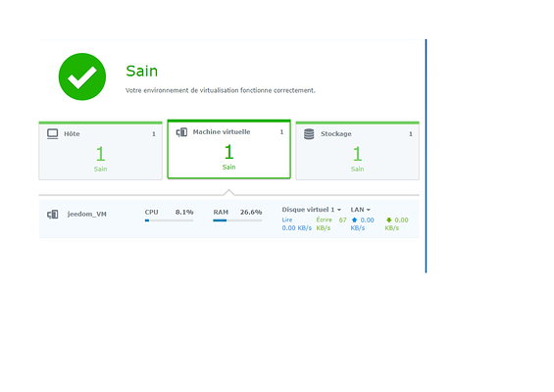Click the green checkmark health status icon
554x392 pixels.
(82, 76)
